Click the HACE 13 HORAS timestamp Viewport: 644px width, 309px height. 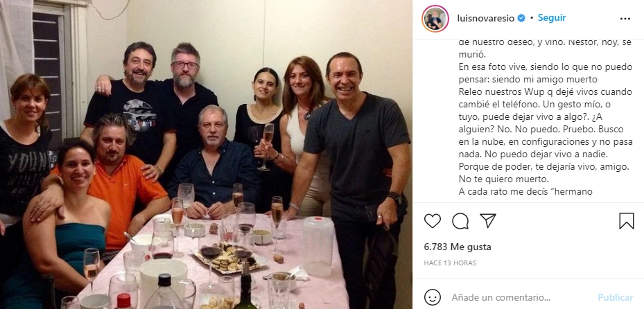tap(450, 263)
